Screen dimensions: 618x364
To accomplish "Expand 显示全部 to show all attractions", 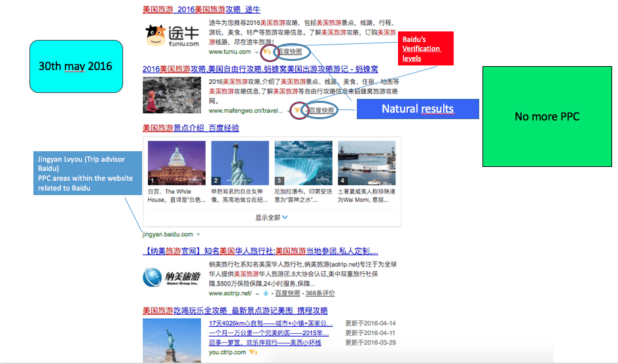I will point(271,217).
